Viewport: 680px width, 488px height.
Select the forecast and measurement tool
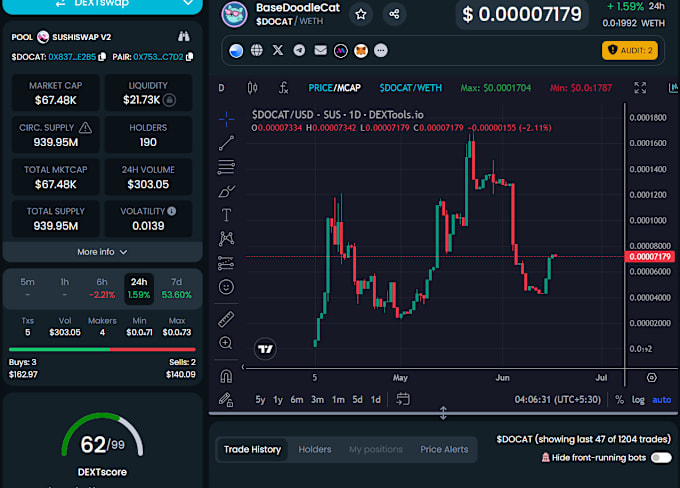(x=226, y=263)
